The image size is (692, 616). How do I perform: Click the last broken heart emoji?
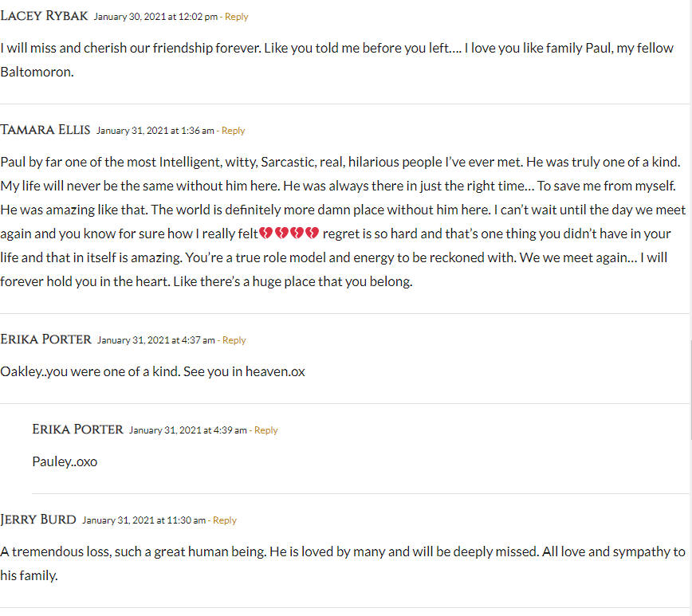[312, 233]
